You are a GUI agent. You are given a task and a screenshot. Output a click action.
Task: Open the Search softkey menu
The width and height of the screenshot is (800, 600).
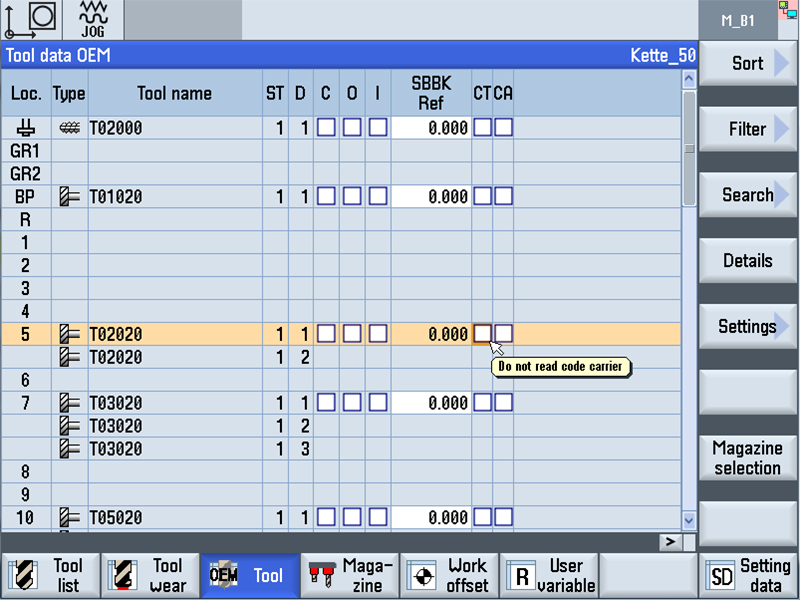(747, 195)
